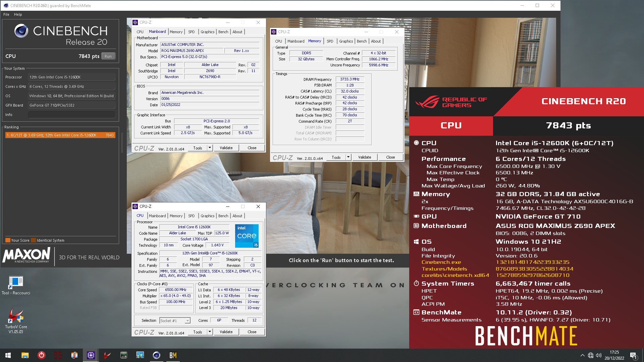The width and height of the screenshot is (644, 362).
Task: Click the 'ROG MAXIMUS Z690 APEX' model field
Action: click(x=192, y=51)
